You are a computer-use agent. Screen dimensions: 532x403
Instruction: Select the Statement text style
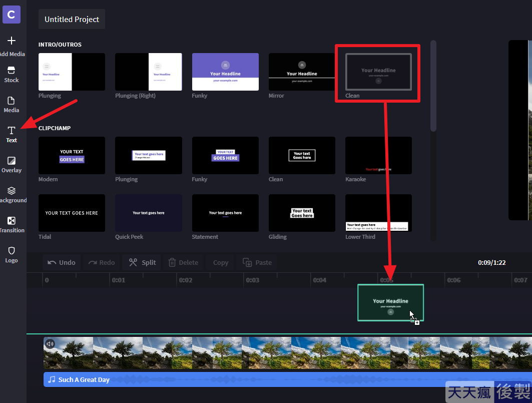coord(225,213)
